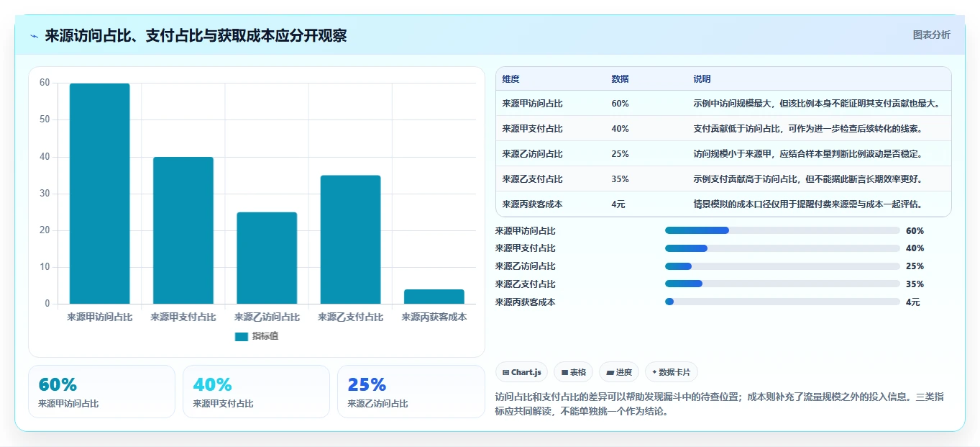Click the description starting 示例中访问规模最大
The image size is (980, 447).
817,104
